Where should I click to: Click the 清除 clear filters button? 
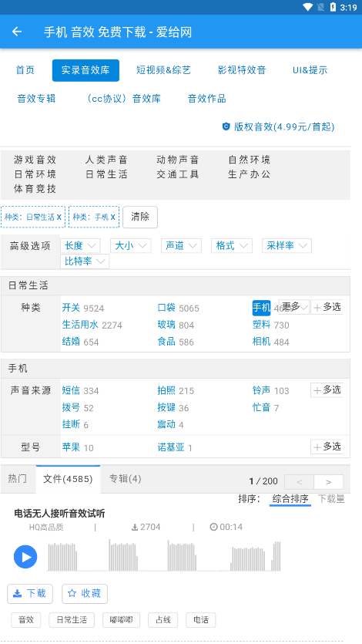(x=140, y=217)
